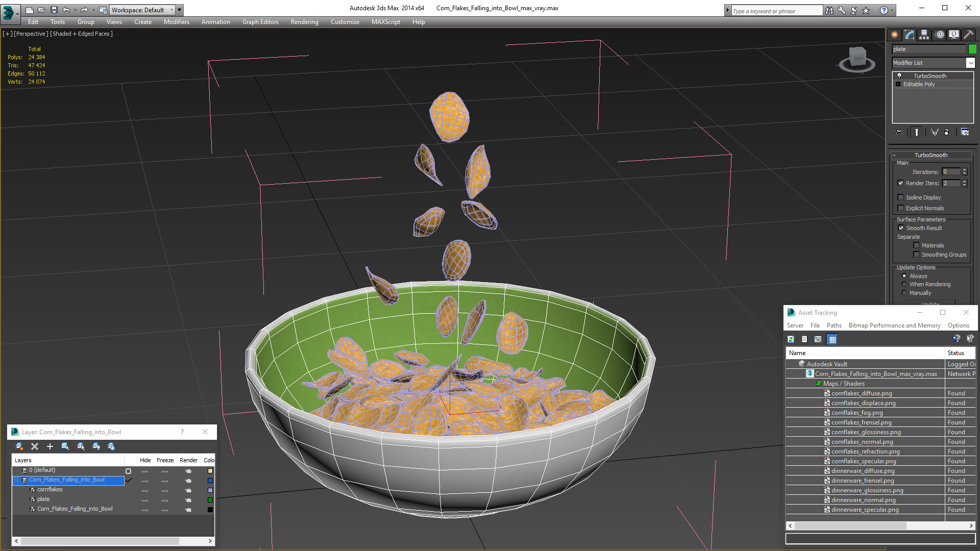Image resolution: width=980 pixels, height=551 pixels.
Task: Enable the Isoline Display checkbox
Action: (x=900, y=197)
